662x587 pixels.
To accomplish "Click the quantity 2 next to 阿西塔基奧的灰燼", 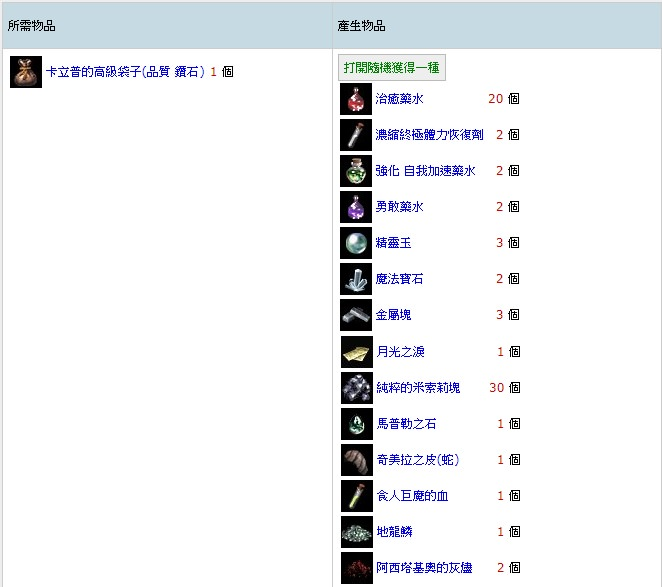I will [x=501, y=568].
